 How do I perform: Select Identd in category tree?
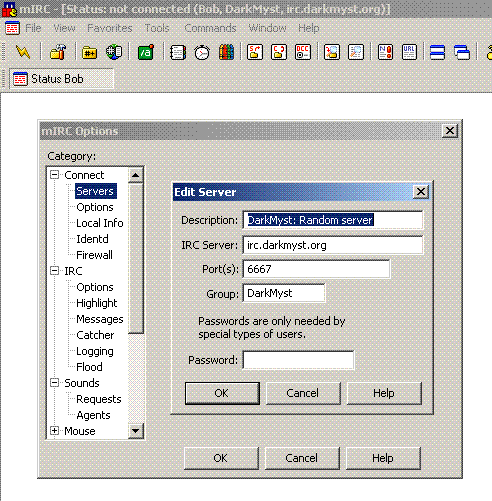92,239
